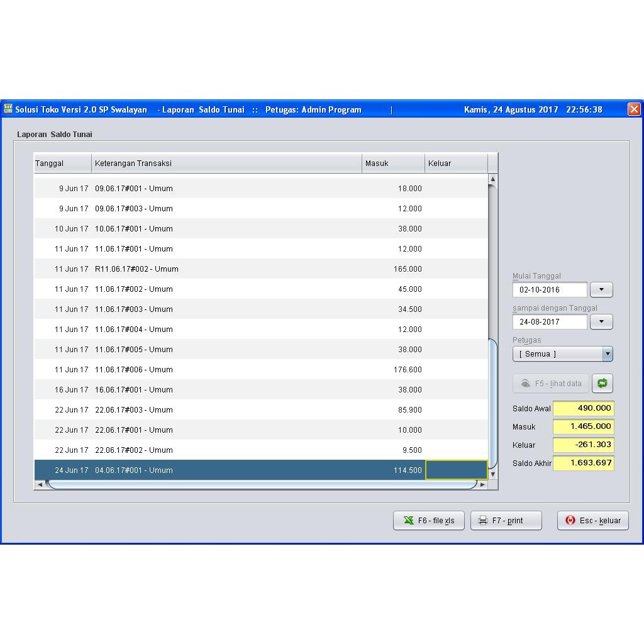Click the Solusi Toko app icon in title bar

[8, 109]
